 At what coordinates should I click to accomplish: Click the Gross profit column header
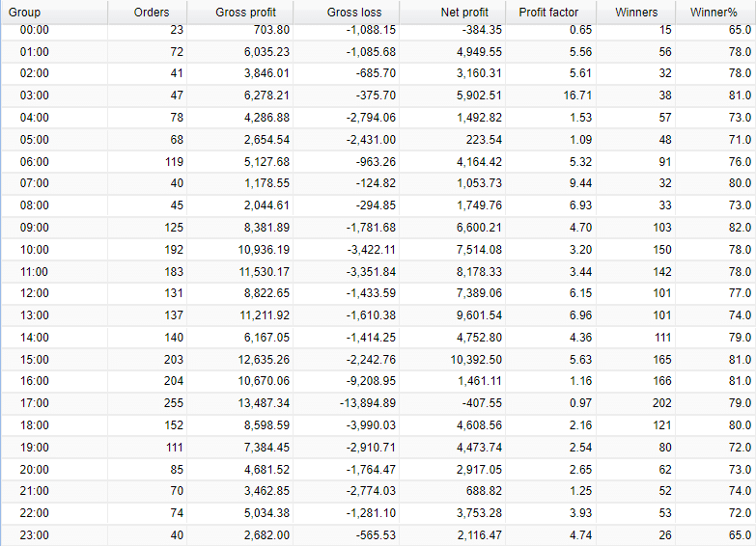240,12
